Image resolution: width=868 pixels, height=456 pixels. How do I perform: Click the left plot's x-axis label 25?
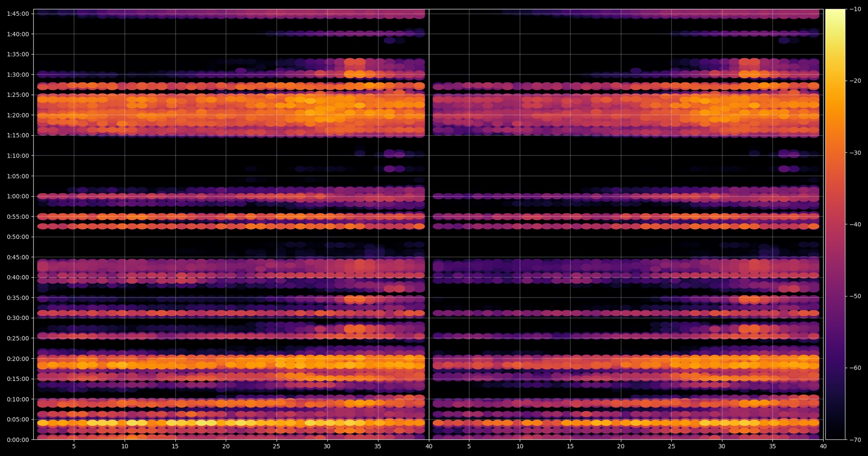coord(276,447)
